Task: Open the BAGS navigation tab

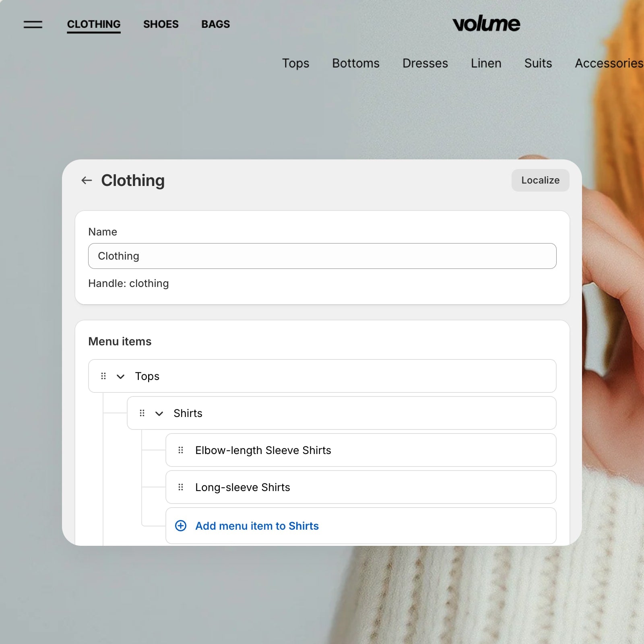Action: (215, 24)
